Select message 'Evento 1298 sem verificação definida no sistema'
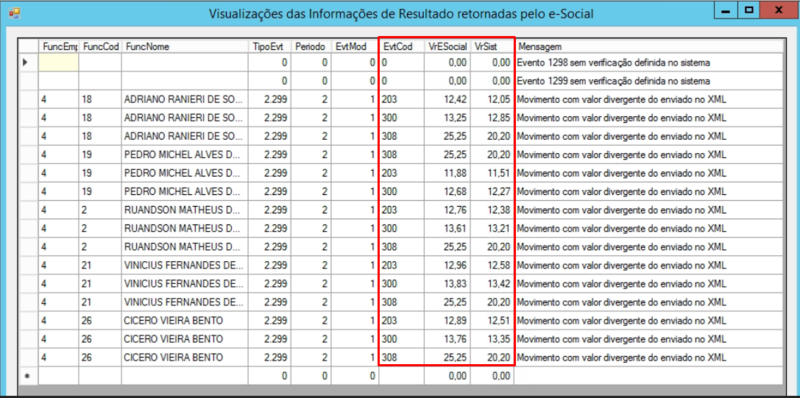 tap(612, 63)
